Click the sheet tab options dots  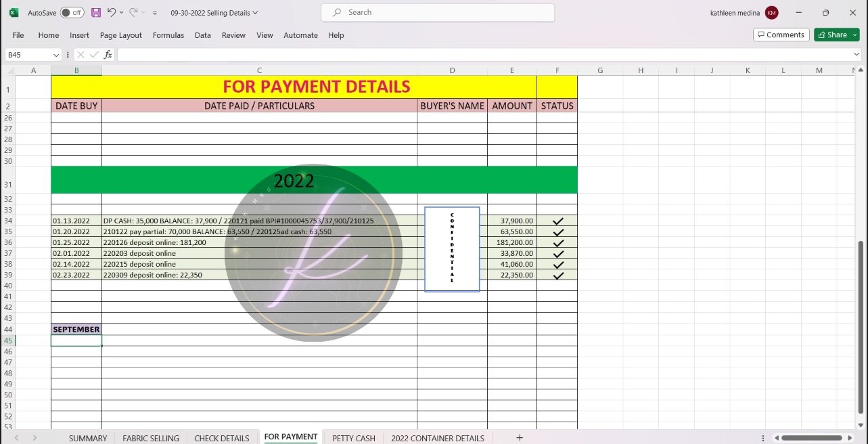click(763, 438)
